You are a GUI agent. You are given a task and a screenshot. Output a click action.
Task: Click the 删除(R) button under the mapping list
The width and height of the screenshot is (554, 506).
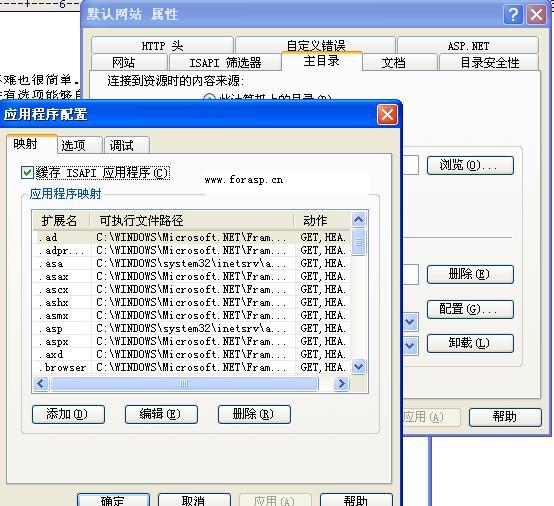pos(254,414)
